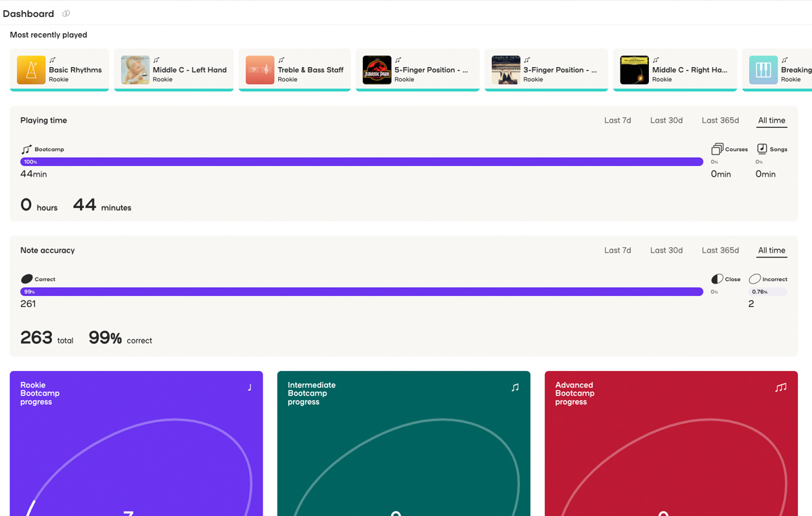
Task: Select Last 365d filter in Playing time
Action: [720, 120]
